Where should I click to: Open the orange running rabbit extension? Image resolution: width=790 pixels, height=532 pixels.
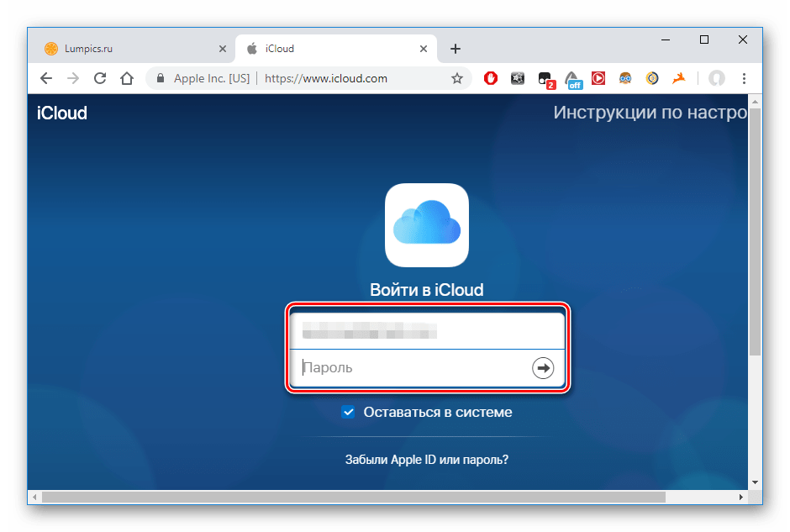(678, 78)
